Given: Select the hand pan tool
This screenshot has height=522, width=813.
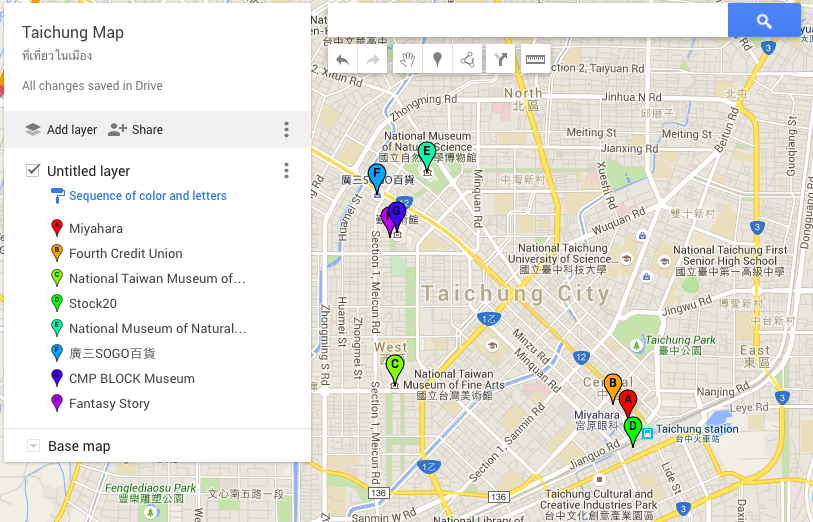Looking at the screenshot, I should pos(407,60).
